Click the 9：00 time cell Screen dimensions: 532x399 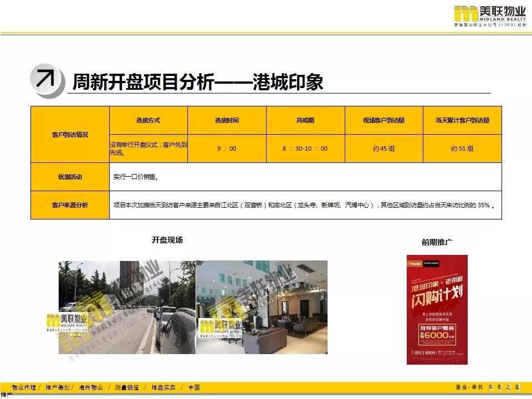click(x=227, y=149)
